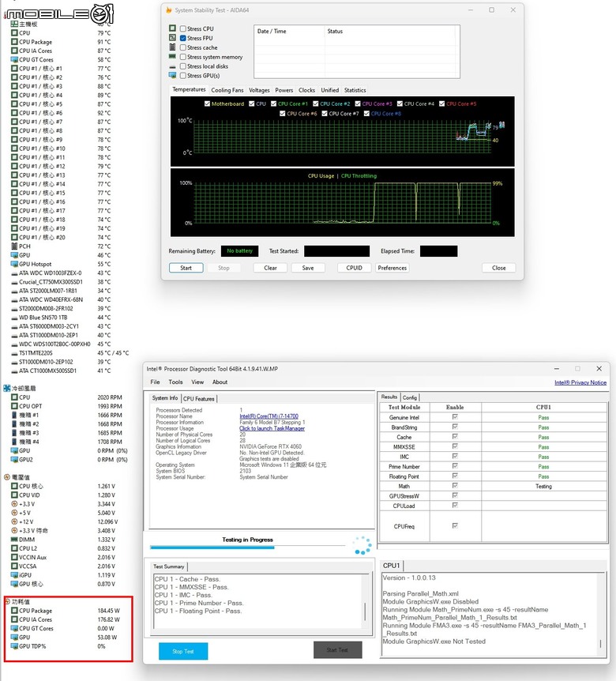Click the AIDA64 flame icon in title bar
616x681 pixels.
[169, 10]
